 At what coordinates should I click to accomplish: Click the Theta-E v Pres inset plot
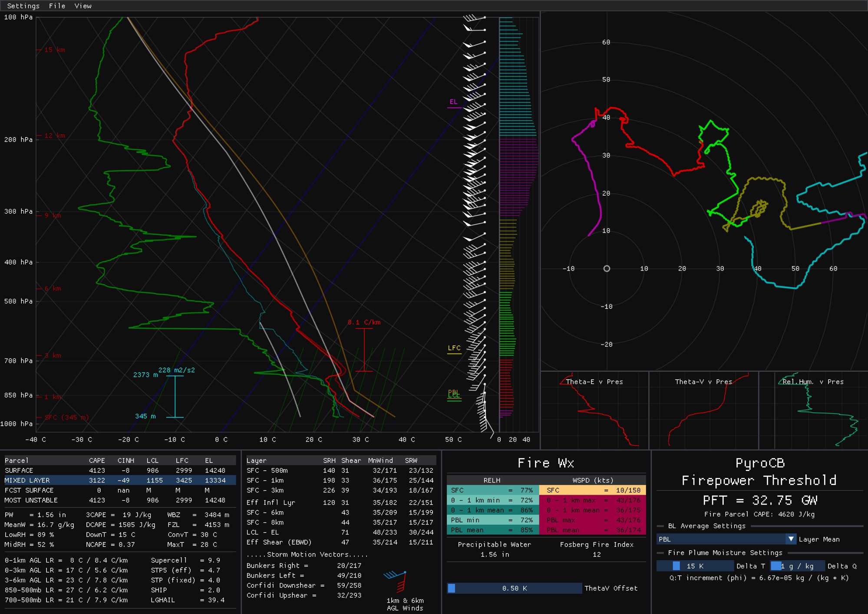(594, 410)
